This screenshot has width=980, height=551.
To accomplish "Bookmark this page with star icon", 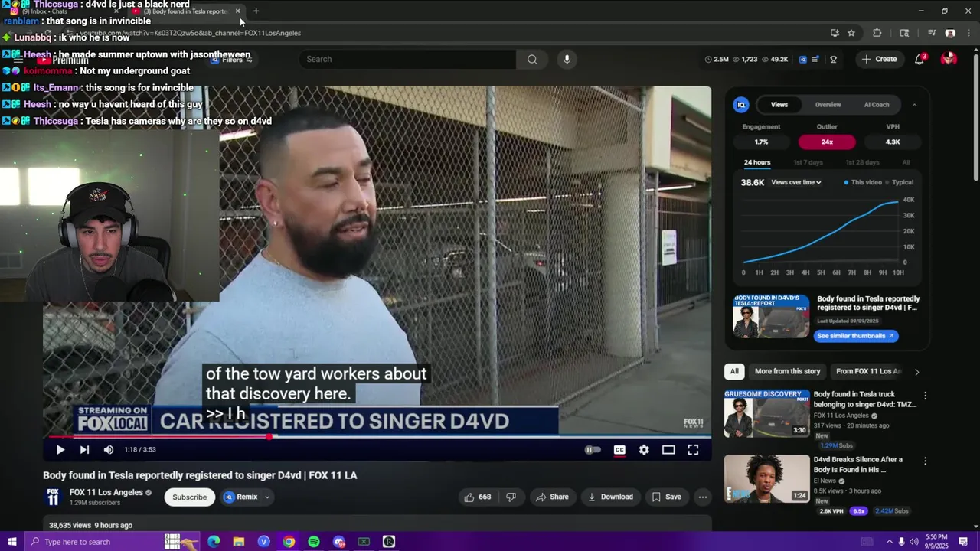I will [851, 33].
